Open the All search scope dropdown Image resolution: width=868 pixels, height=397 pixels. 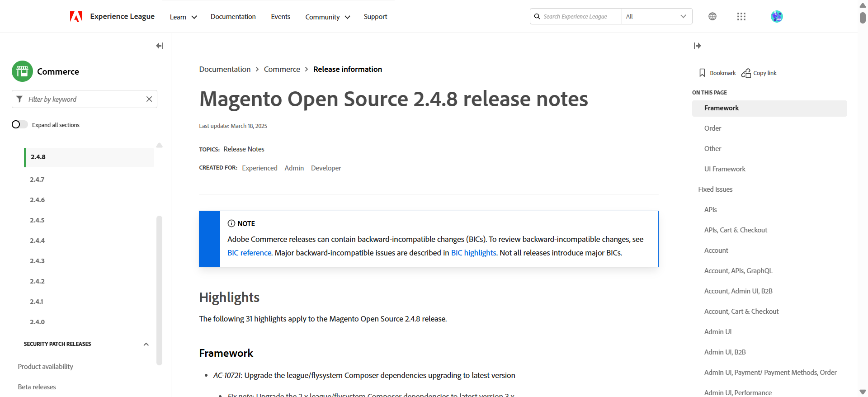657,16
